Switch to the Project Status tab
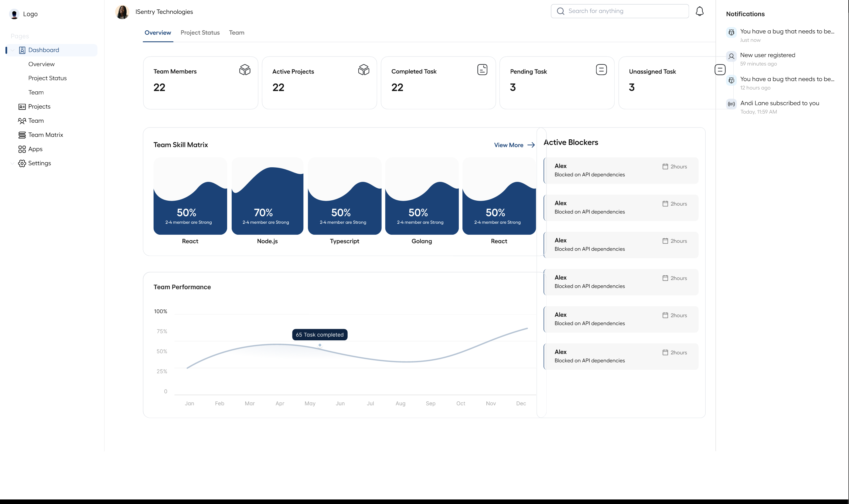 pos(200,32)
